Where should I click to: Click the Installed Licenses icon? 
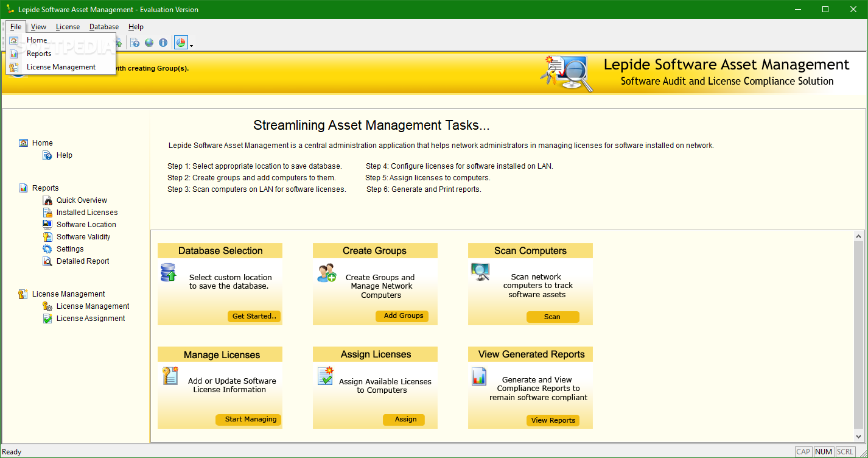(47, 213)
